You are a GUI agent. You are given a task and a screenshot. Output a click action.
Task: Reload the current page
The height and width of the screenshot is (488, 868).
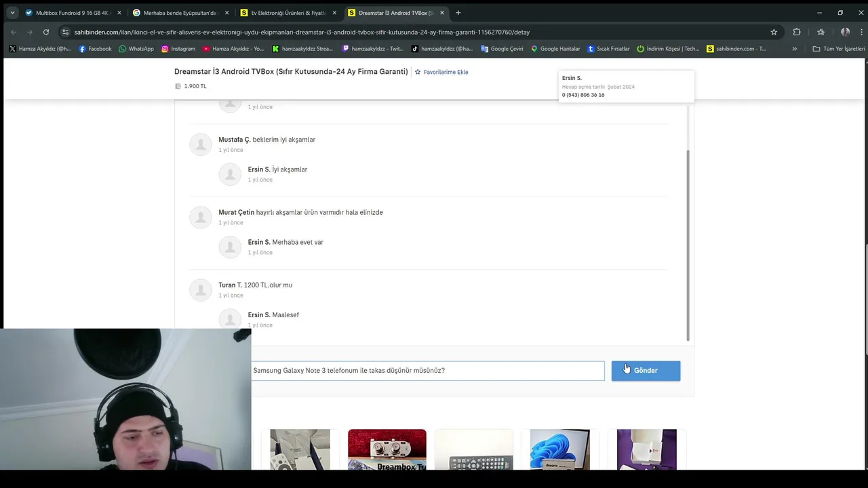pos(46,32)
